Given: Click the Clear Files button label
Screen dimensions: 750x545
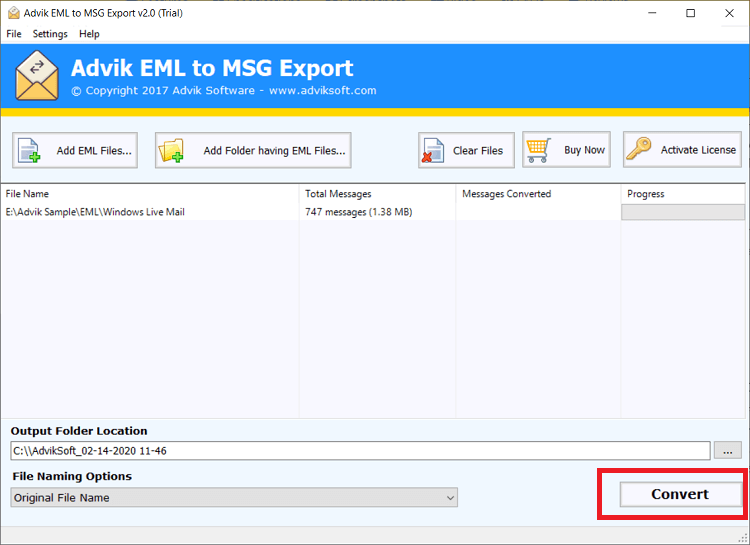Looking at the screenshot, I should (478, 151).
